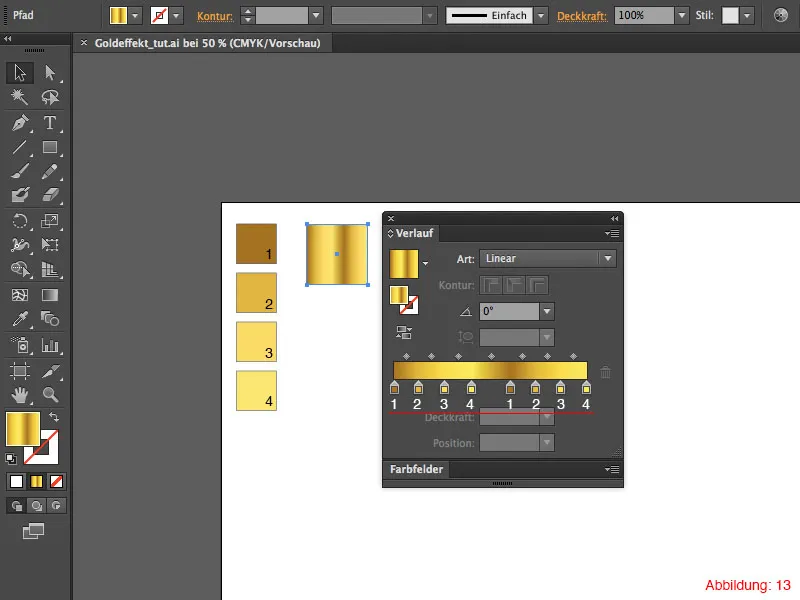This screenshot has width=800, height=600.
Task: Select the Lasso tool
Action: coord(50,97)
